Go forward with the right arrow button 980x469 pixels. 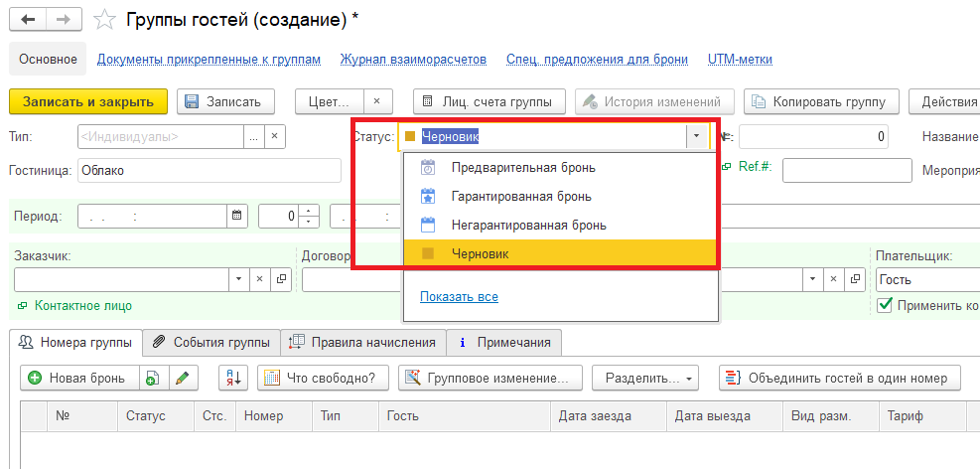[64, 20]
